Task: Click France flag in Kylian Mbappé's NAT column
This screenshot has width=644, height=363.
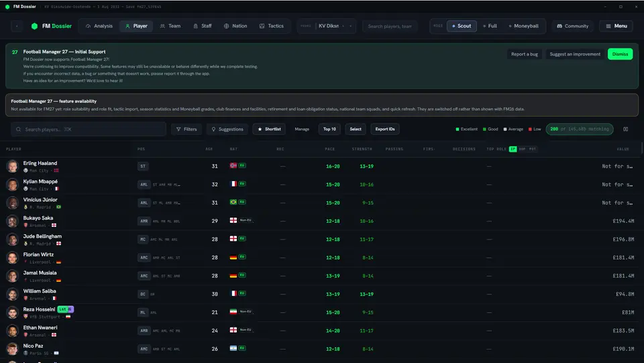Action: pos(233,184)
